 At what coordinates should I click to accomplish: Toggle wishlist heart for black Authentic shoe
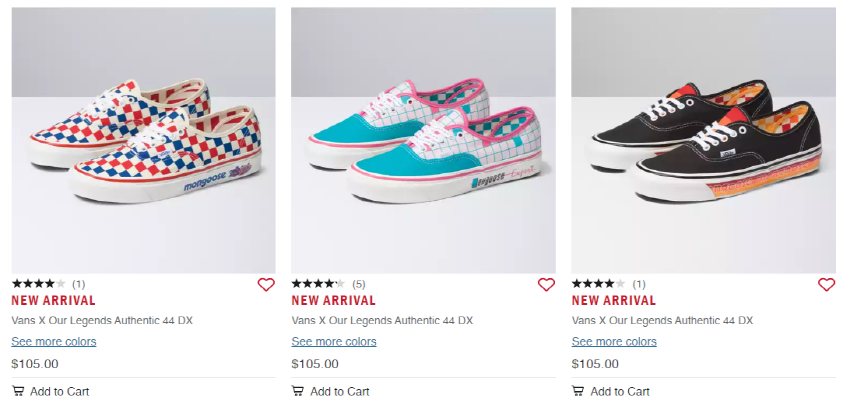tap(826, 284)
